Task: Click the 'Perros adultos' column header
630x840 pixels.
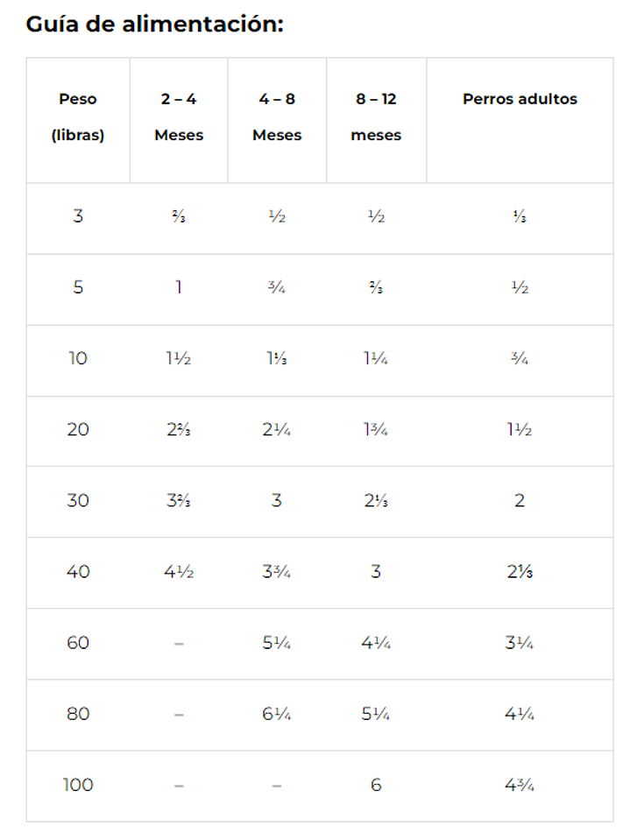Action: [520, 99]
